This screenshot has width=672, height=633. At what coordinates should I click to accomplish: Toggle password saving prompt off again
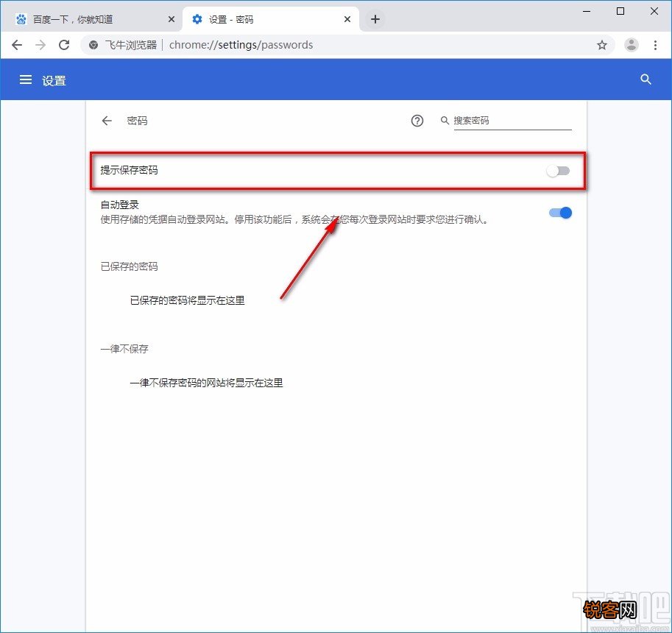(x=558, y=170)
